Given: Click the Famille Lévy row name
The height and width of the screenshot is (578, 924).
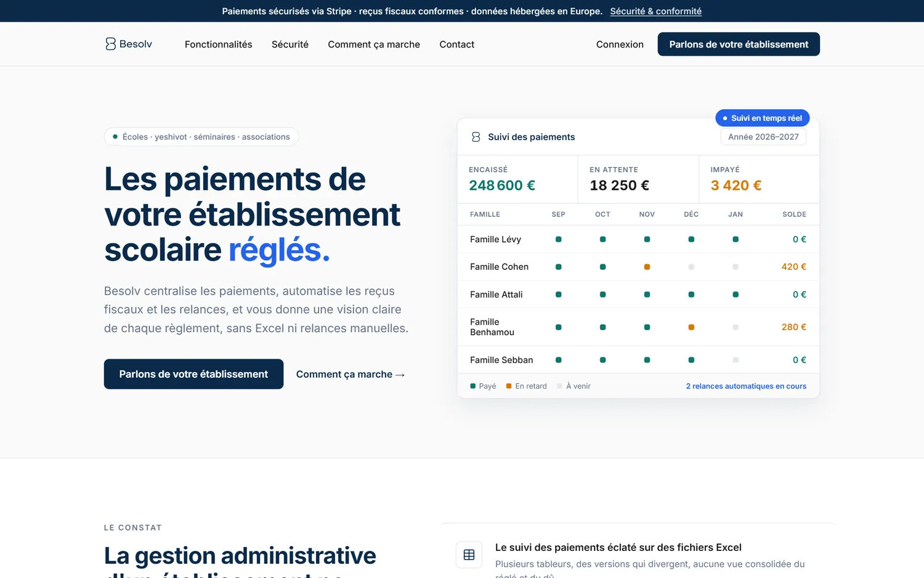Looking at the screenshot, I should (495, 239).
